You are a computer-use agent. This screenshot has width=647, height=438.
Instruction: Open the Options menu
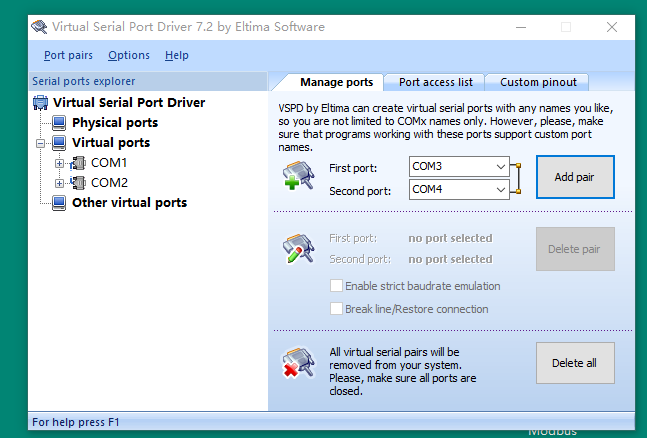tap(129, 55)
